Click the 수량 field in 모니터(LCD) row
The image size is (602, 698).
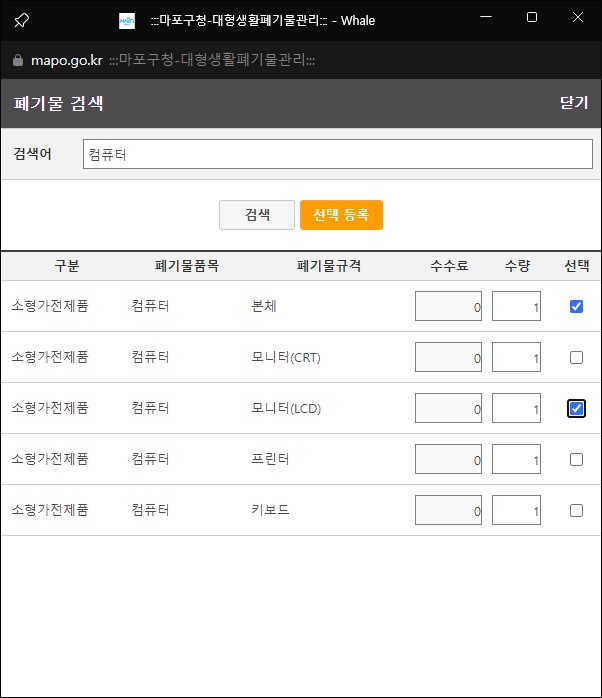coord(516,408)
